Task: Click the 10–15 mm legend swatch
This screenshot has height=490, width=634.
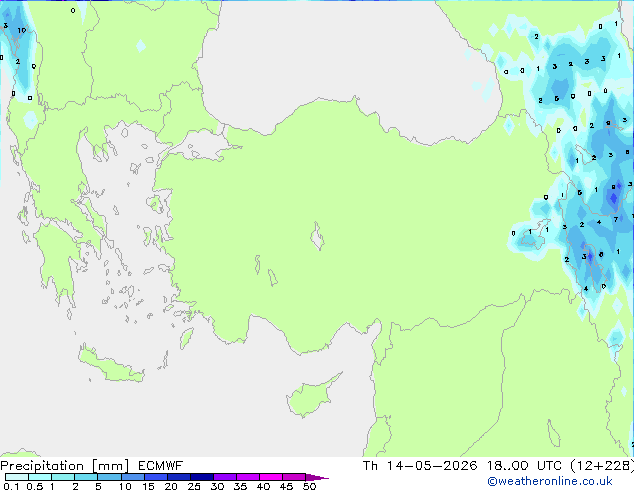Action: [132, 477]
